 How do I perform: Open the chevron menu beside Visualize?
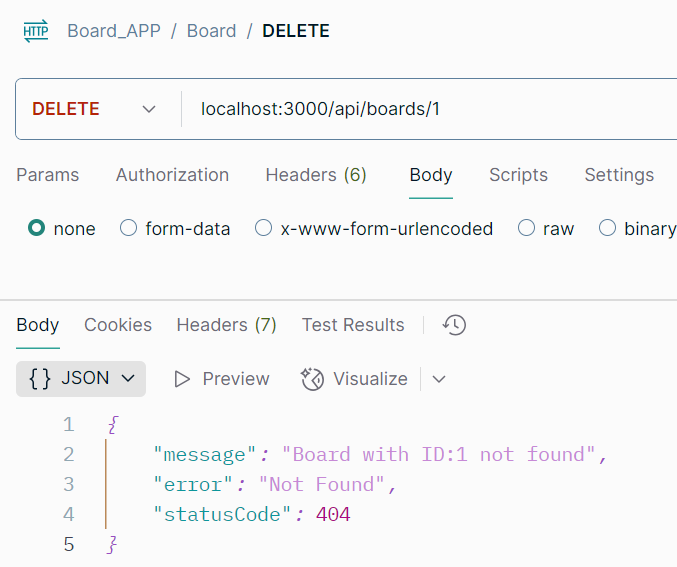pyautogui.click(x=439, y=380)
